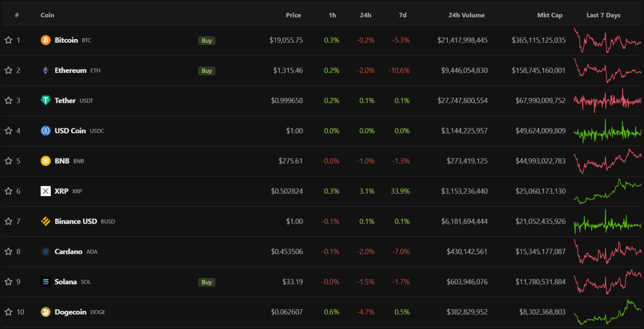Star the BNB row
This screenshot has width=644, height=329.
tap(8, 161)
